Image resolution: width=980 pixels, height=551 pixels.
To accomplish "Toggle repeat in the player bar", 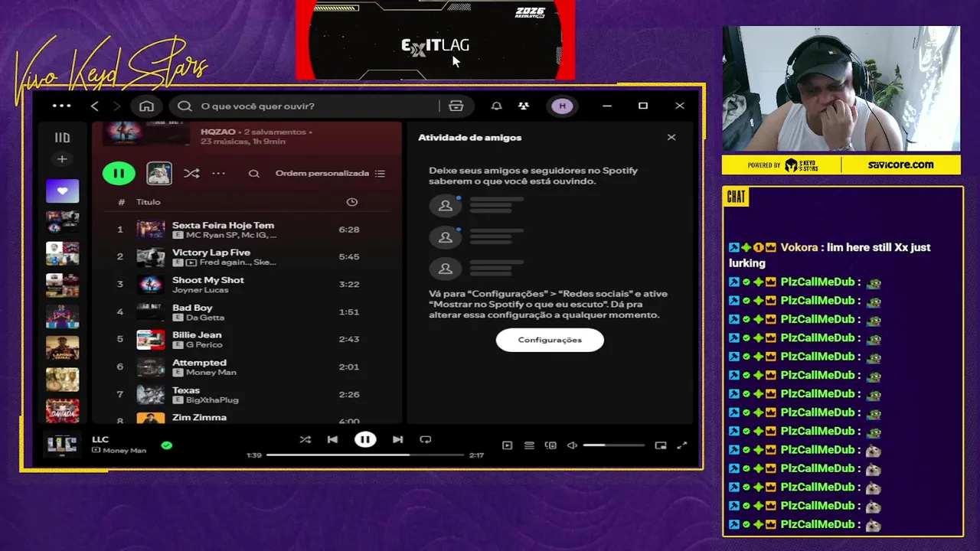I will coord(426,439).
